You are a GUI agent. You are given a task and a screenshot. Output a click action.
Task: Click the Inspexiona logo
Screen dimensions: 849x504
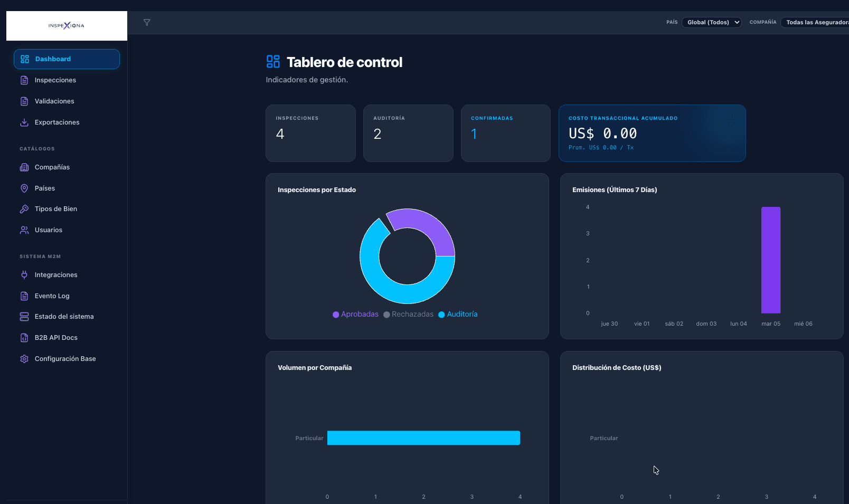[67, 26]
